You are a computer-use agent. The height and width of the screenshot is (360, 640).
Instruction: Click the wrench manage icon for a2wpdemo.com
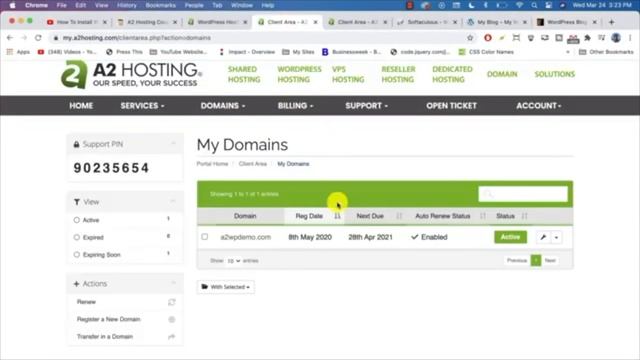point(543,237)
